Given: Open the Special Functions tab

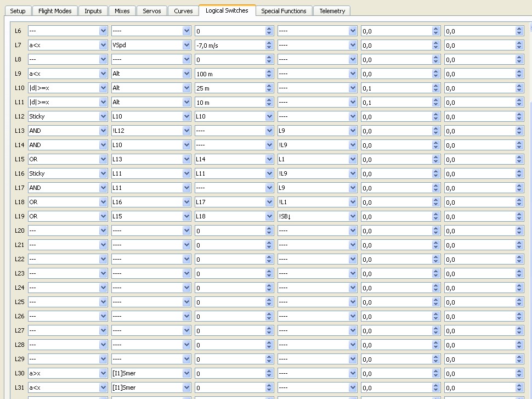Looking at the screenshot, I should (x=284, y=11).
